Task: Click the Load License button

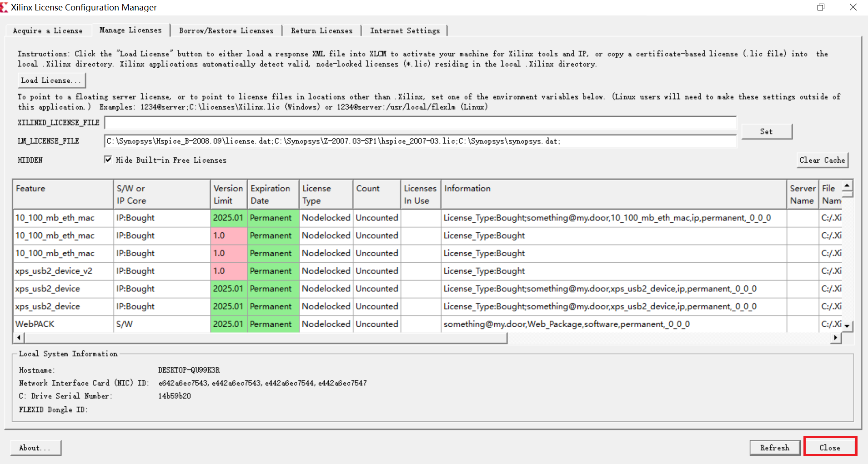Action: pyautogui.click(x=51, y=80)
